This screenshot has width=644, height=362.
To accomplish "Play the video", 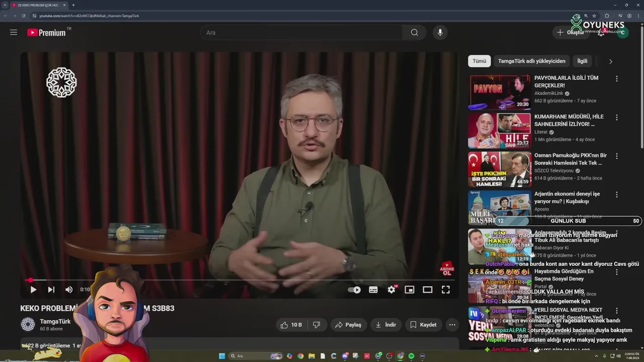I will click(33, 290).
